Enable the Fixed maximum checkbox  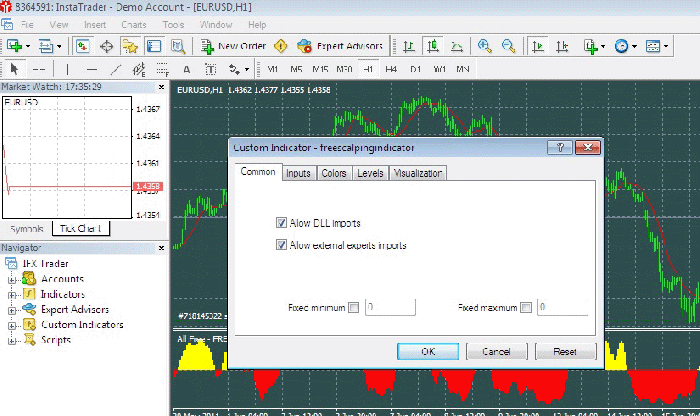[x=526, y=308]
